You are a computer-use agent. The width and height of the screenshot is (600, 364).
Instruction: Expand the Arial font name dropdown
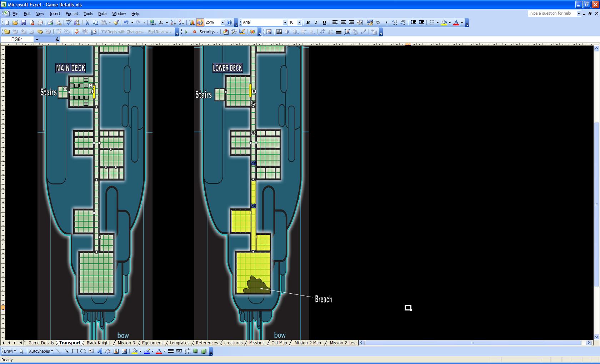285,22
